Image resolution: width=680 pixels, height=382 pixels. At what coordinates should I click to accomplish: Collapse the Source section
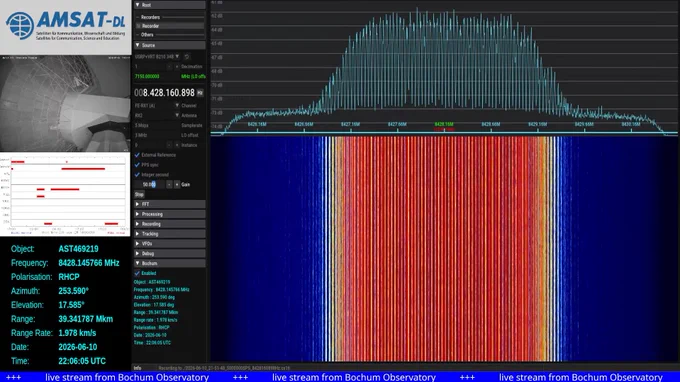[x=169, y=45]
